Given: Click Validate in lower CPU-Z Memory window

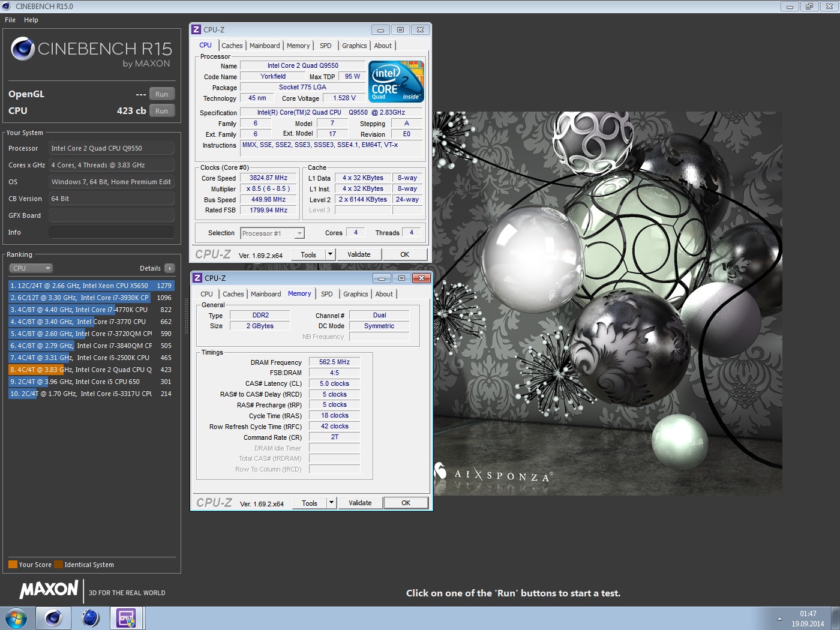Looking at the screenshot, I should pyautogui.click(x=360, y=503).
